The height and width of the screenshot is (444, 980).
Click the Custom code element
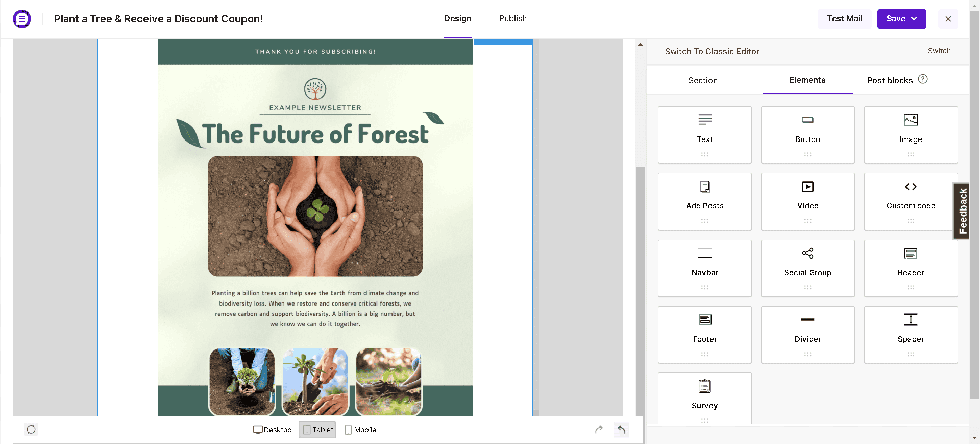(911, 201)
